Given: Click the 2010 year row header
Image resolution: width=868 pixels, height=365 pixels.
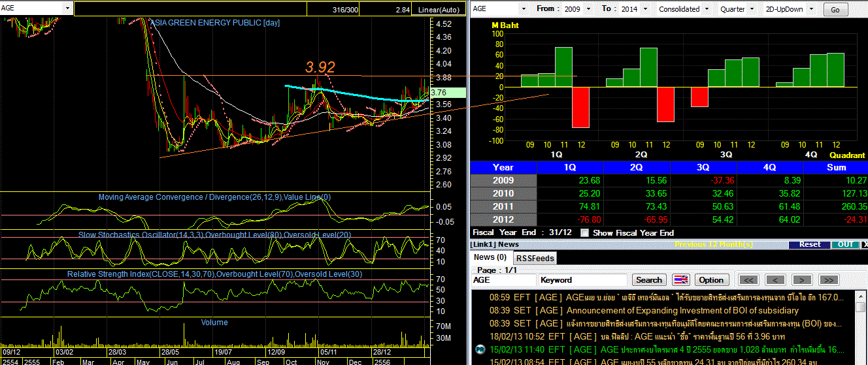Looking at the screenshot, I should click(503, 193).
